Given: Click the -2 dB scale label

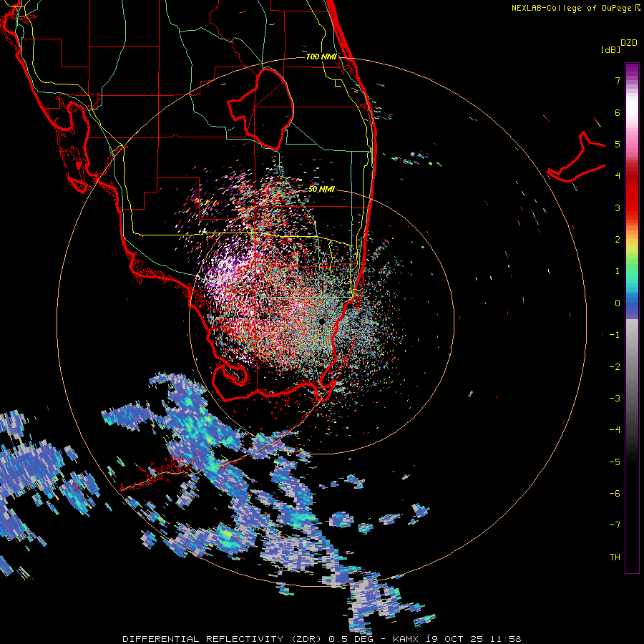Looking at the screenshot, I should pyautogui.click(x=615, y=366).
